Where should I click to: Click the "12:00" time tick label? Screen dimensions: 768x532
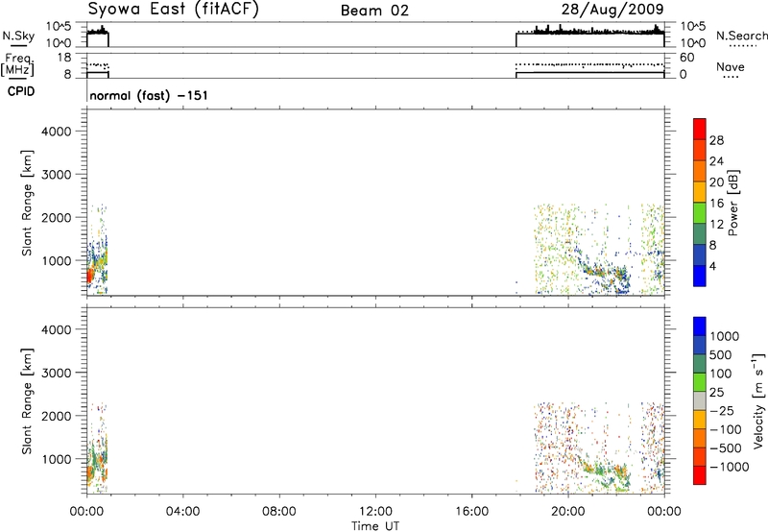(375, 512)
